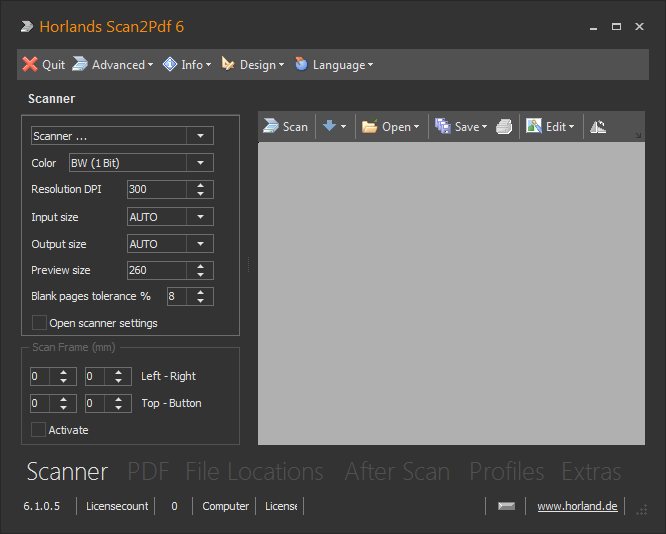This screenshot has width=666, height=534.
Task: Click the Left scan frame value field
Action: [40, 376]
